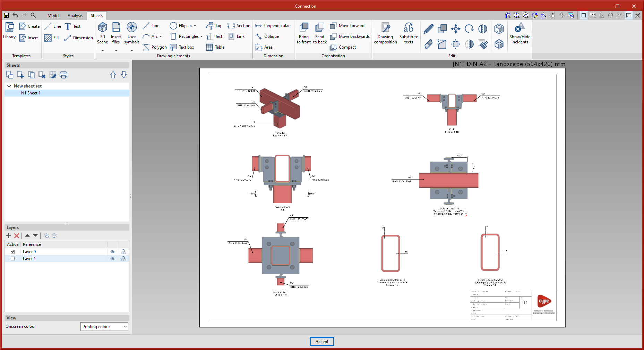644x350 pixels.
Task: Select the Substitute texts tool
Action: pyautogui.click(x=408, y=28)
